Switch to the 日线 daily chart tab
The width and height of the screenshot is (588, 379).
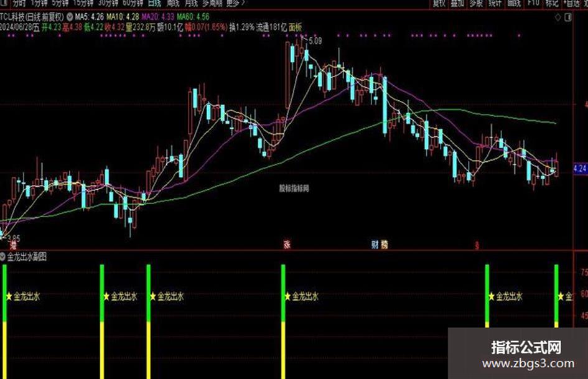pyautogui.click(x=154, y=3)
